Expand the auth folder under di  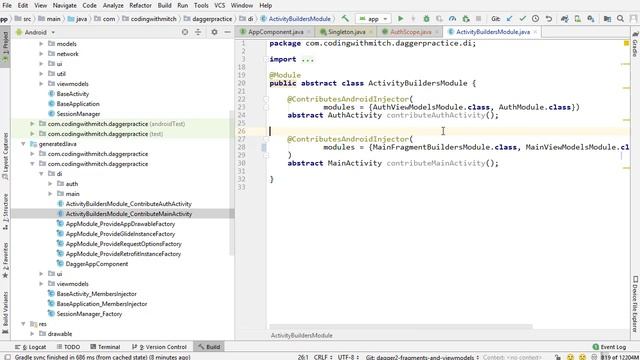(50, 184)
